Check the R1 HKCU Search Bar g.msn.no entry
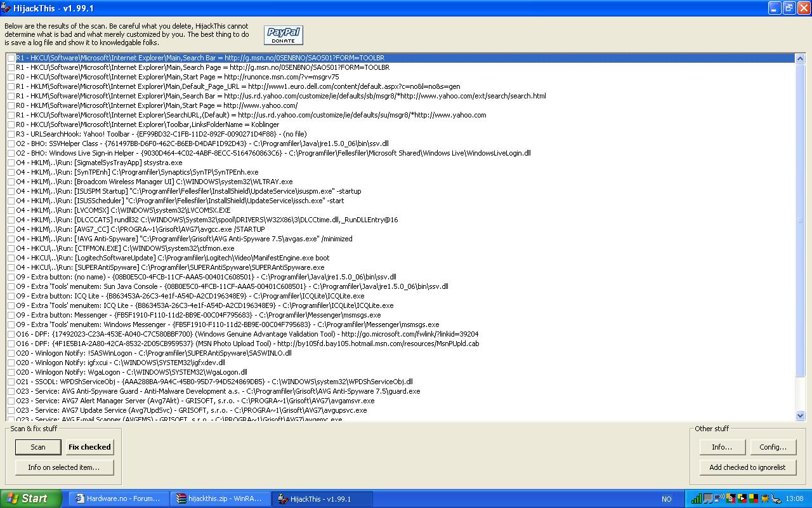 (x=11, y=58)
